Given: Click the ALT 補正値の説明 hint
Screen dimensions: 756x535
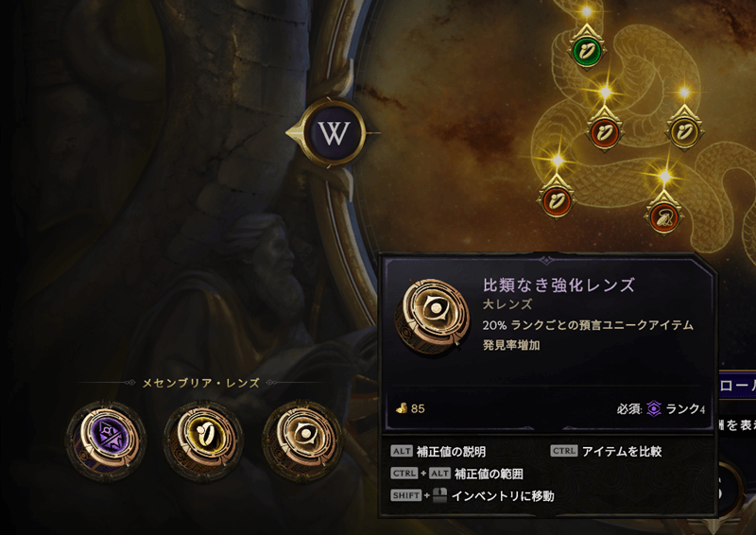Looking at the screenshot, I should pos(438,452).
